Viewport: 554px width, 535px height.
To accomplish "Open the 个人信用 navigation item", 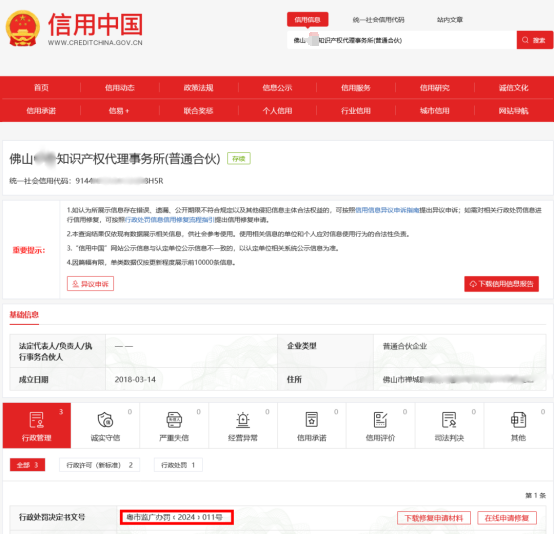I will 277,111.
